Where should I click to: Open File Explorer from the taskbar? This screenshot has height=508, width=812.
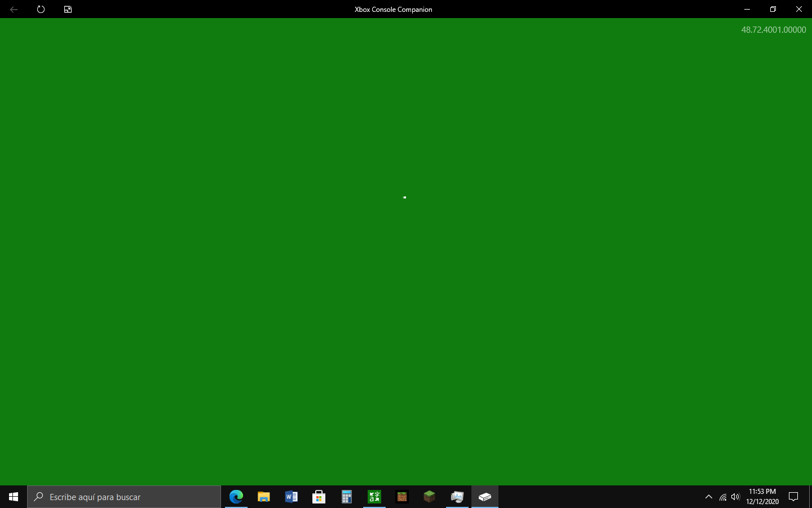pyautogui.click(x=264, y=497)
